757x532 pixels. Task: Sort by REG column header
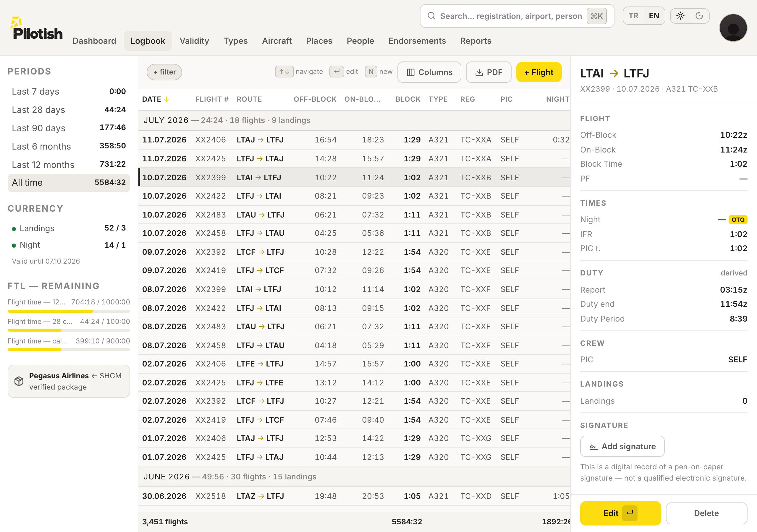(x=468, y=99)
